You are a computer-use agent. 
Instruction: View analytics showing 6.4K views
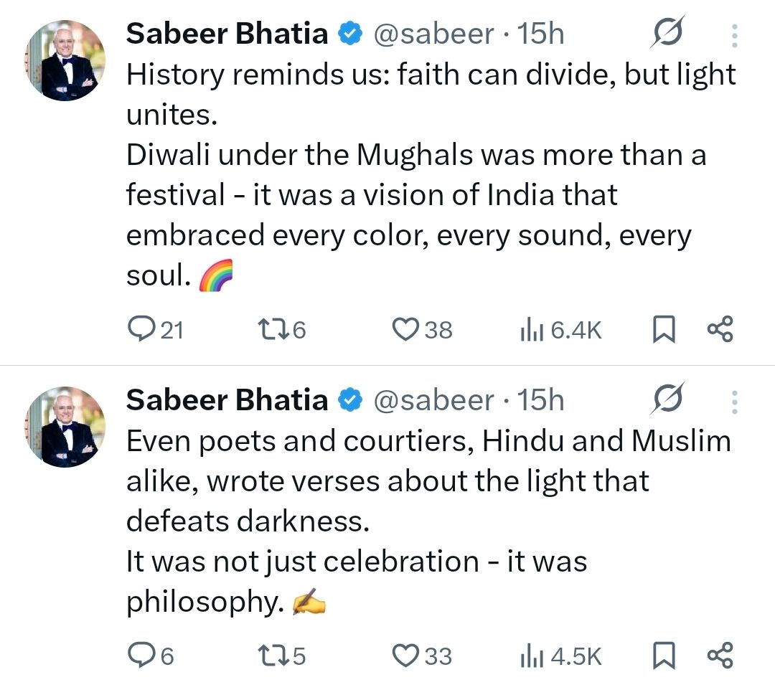coord(531,330)
